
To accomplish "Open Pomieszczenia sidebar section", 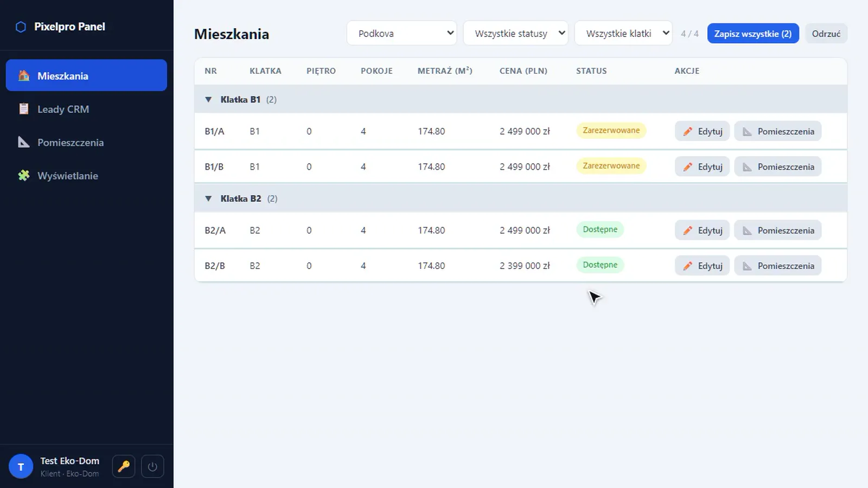I will coord(86,142).
